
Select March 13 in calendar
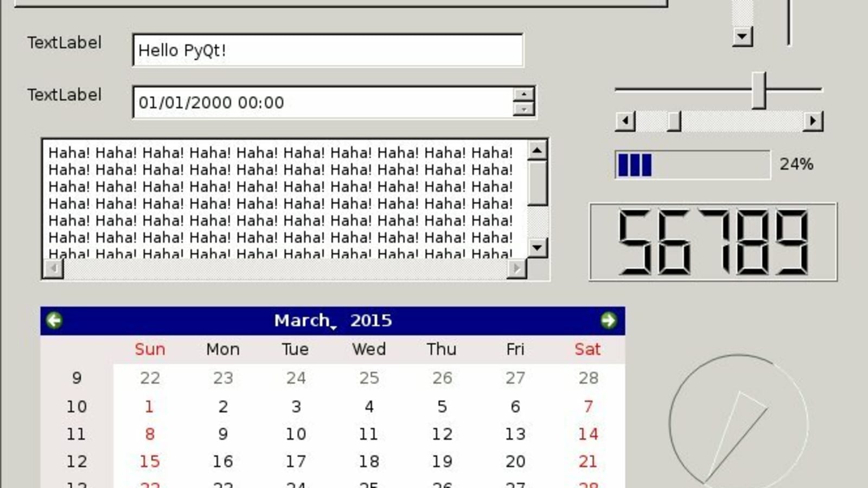point(515,434)
